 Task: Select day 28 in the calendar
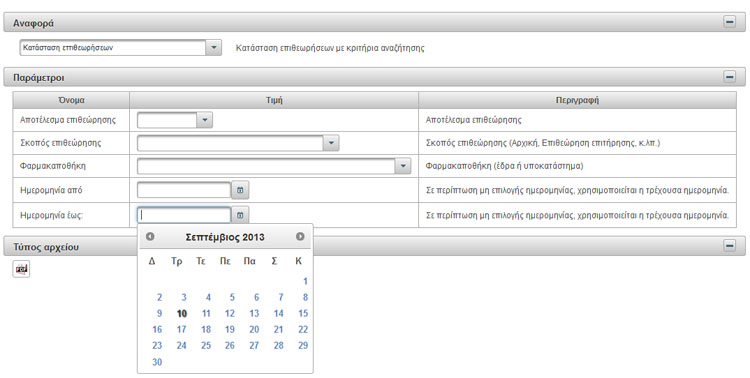pos(279,345)
